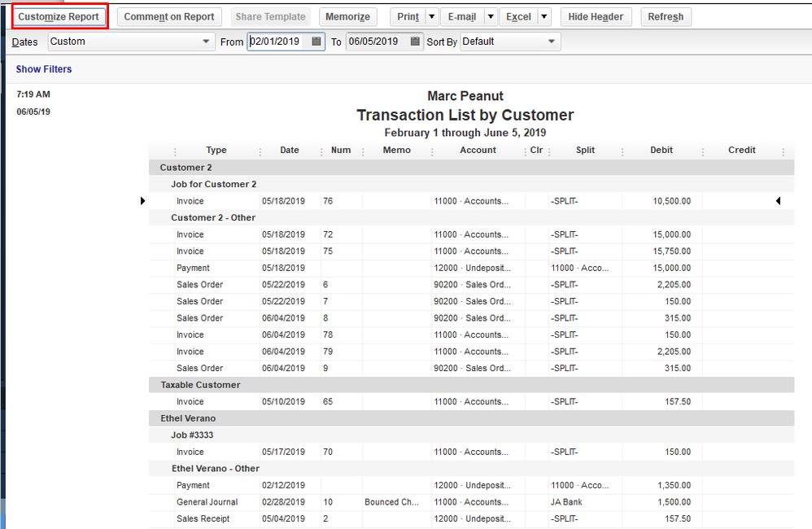
Task: Select the Clr column header
Action: (x=536, y=150)
